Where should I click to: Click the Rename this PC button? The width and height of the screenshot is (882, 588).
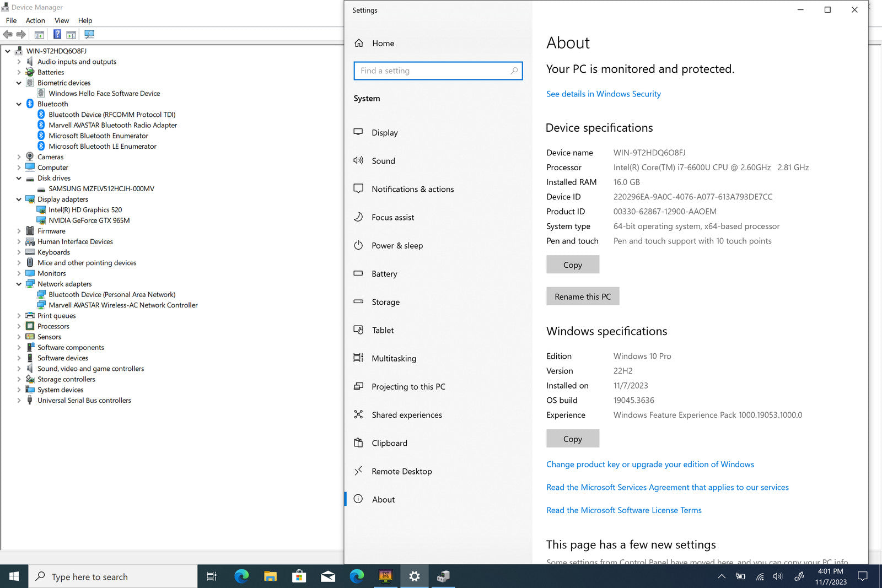[583, 296]
